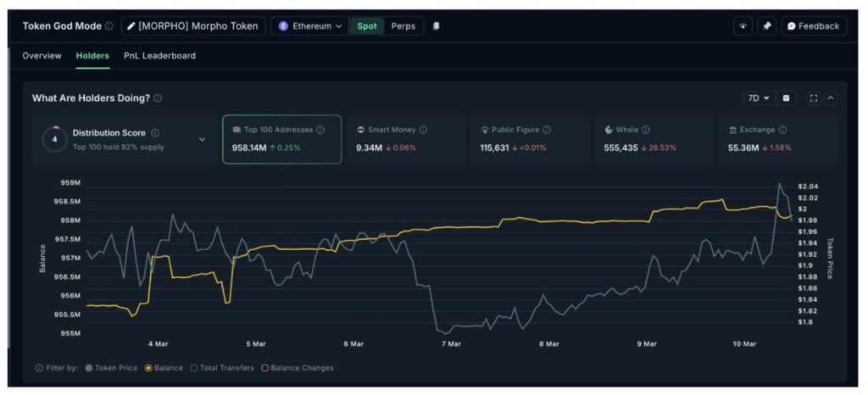Click the pin icon beside Feedback
This screenshot has height=395, width=868.
(x=766, y=26)
